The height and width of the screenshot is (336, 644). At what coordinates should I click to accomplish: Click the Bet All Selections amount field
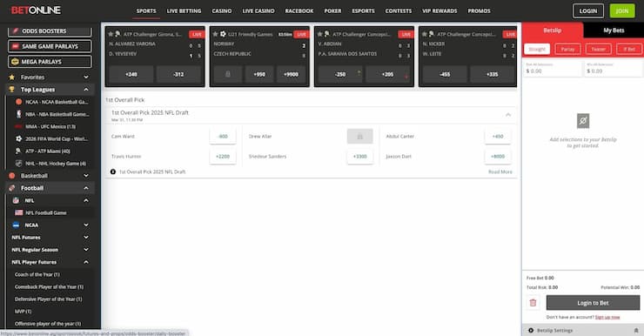[553, 69]
